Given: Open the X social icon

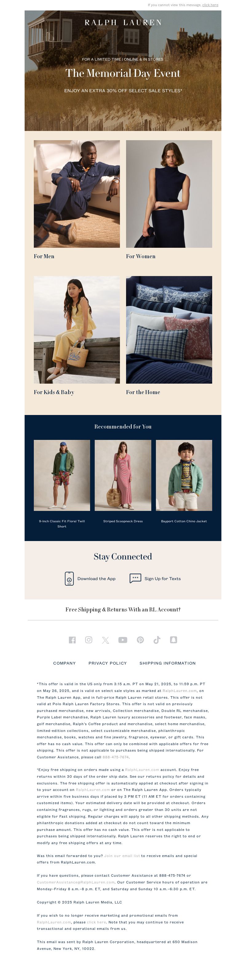Looking at the screenshot, I should pos(105,640).
